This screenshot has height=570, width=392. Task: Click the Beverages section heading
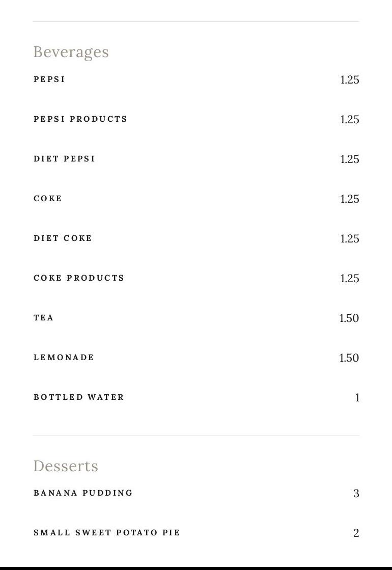point(71,52)
